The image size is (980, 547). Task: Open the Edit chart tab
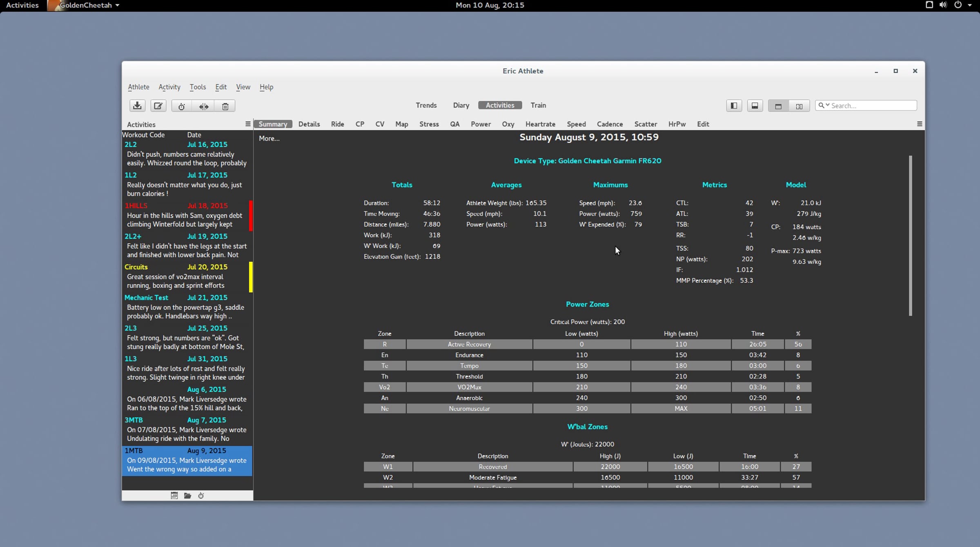pos(703,124)
